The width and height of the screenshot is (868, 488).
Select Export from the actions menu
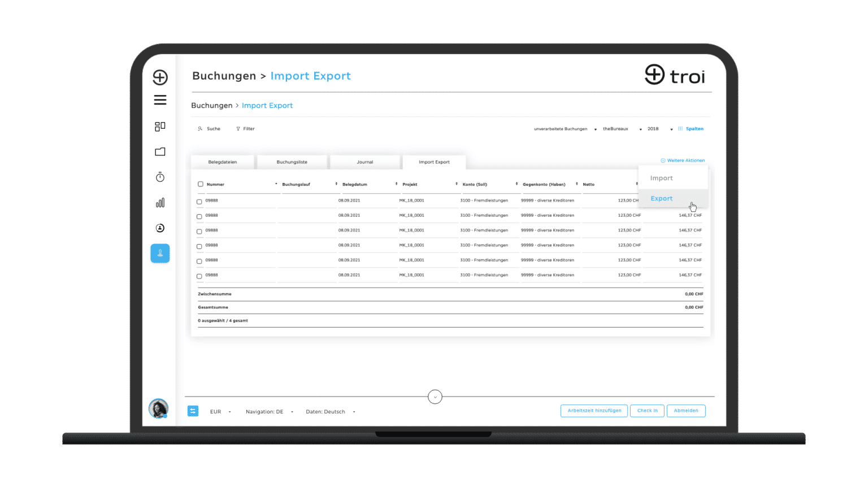point(662,198)
